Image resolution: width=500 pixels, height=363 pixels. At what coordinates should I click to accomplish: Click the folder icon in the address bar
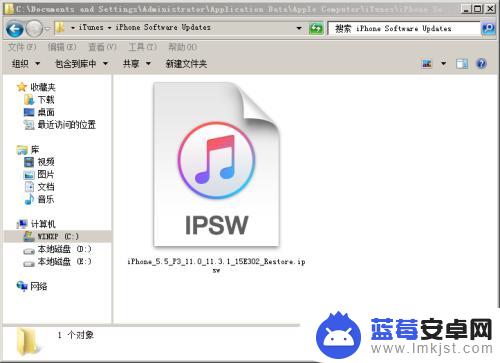point(60,28)
